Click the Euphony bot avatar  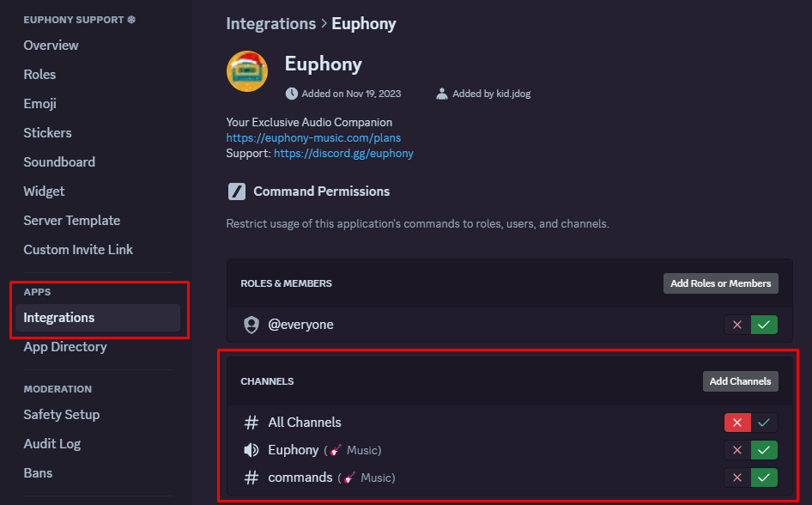point(247,71)
